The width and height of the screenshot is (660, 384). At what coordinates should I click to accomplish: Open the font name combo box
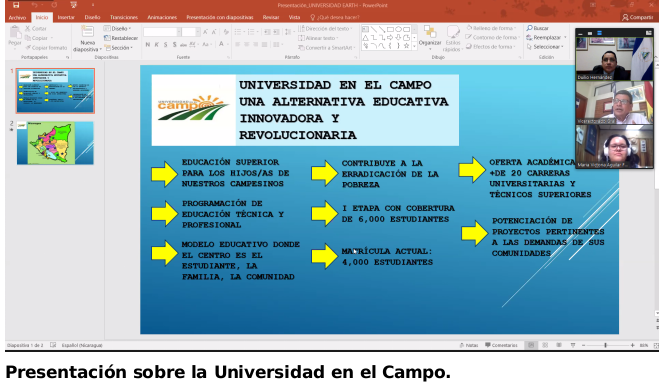click(x=162, y=32)
